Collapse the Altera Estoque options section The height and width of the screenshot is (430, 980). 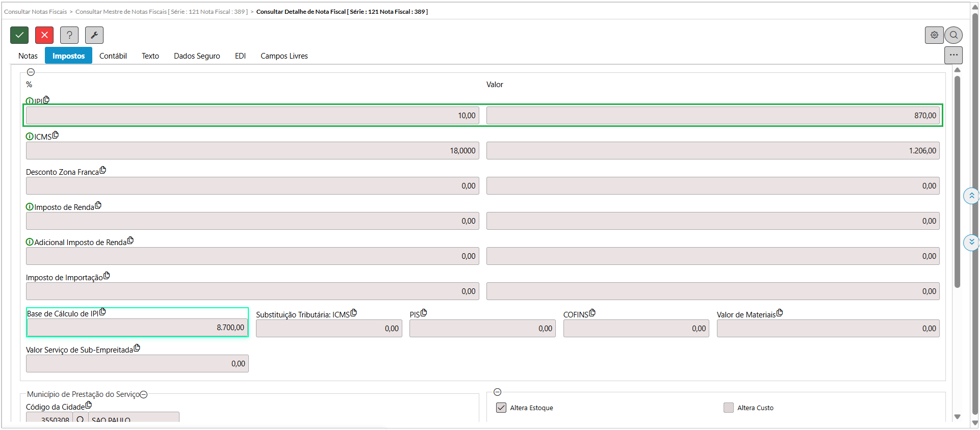498,392
